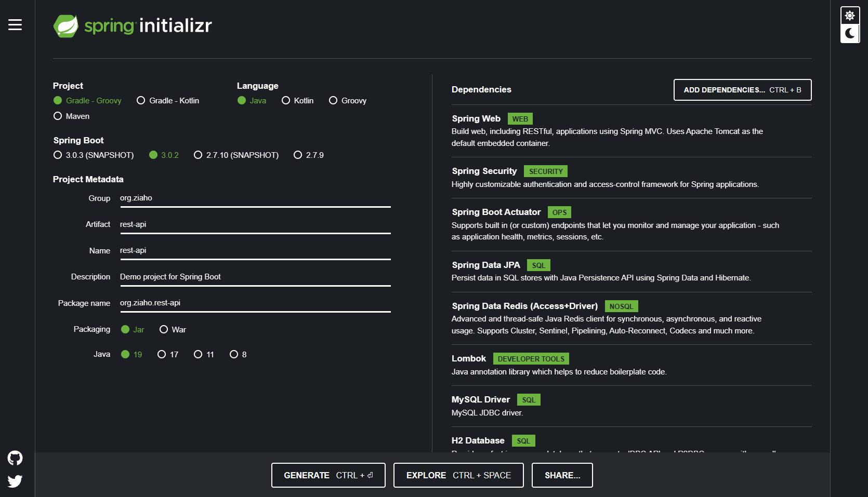Open the Add Dependencies dialog

click(x=742, y=90)
